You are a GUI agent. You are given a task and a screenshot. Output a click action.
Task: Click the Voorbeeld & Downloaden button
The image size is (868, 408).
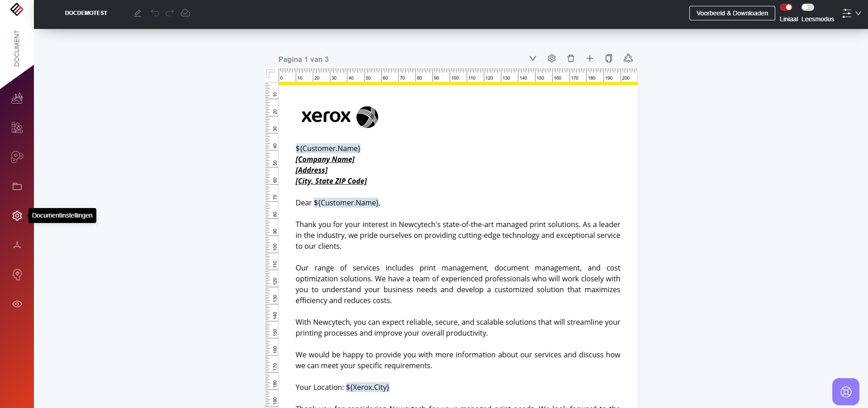[x=732, y=13]
